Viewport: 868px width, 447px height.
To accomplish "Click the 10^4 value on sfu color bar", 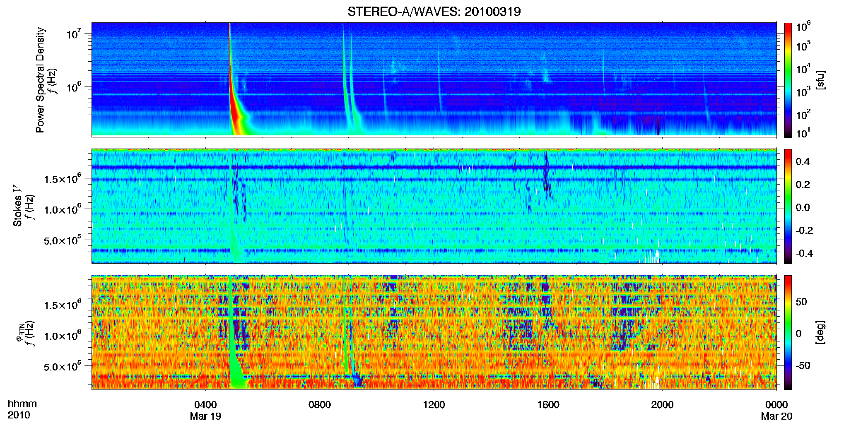I will pyautogui.click(x=803, y=69).
